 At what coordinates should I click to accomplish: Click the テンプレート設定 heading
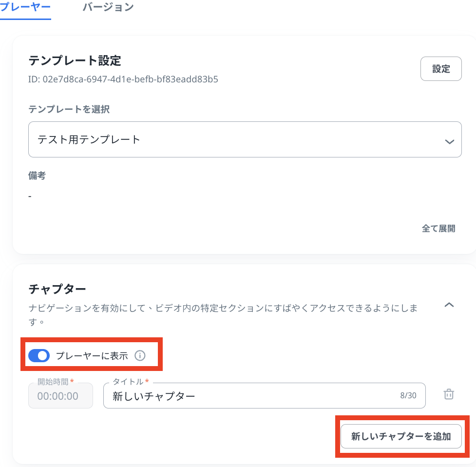click(x=75, y=60)
